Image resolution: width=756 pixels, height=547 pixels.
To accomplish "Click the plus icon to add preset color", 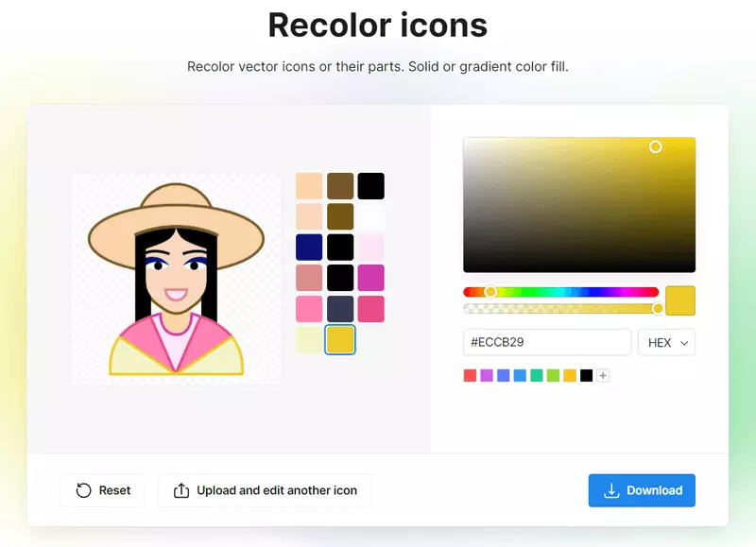I will 603,375.
